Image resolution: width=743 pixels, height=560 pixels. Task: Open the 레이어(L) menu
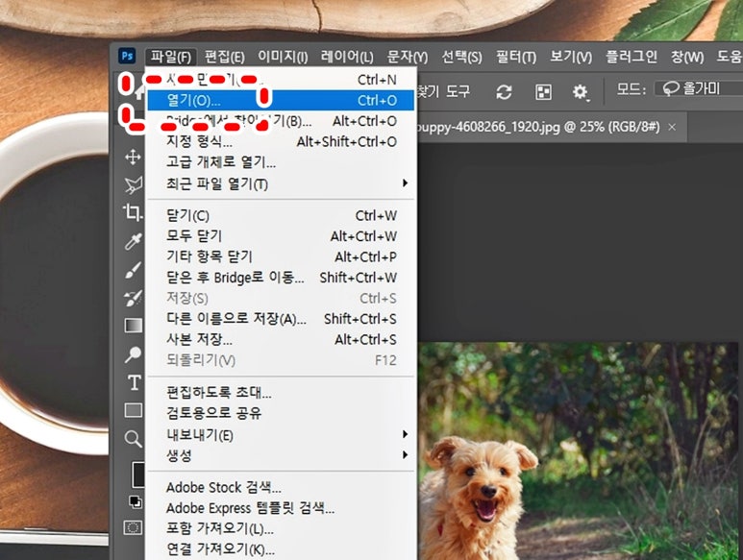point(347,57)
